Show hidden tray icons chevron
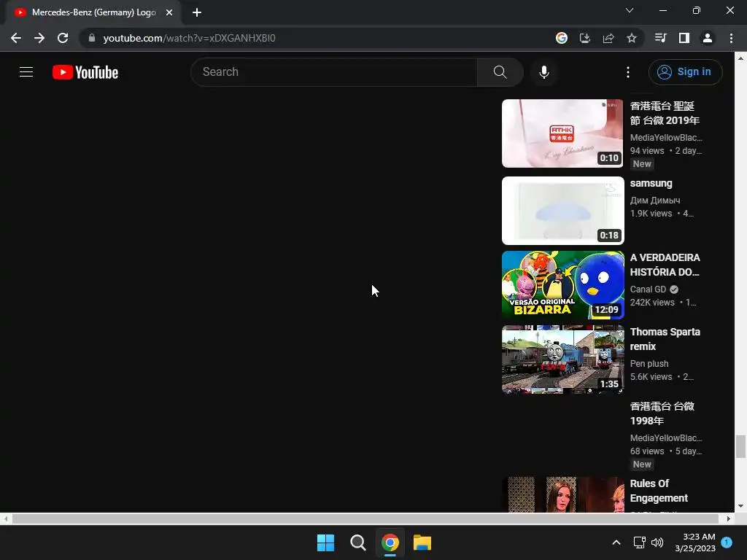 616,542
